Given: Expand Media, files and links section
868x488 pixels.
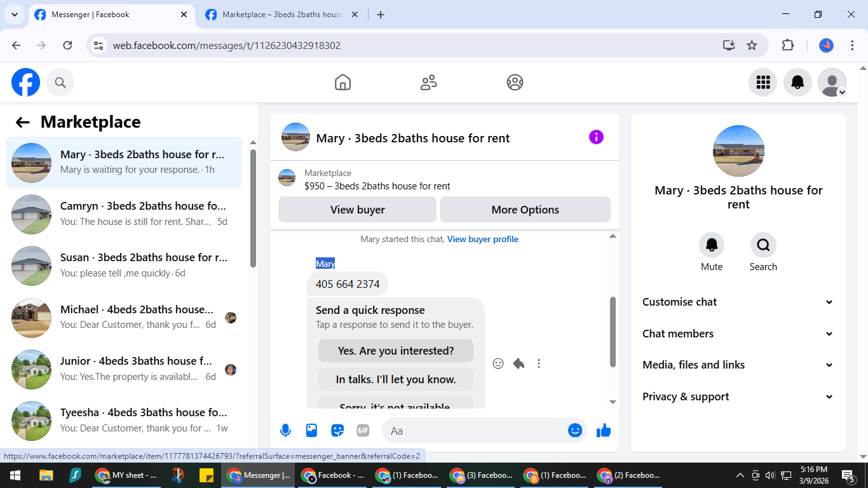Looking at the screenshot, I should tap(737, 365).
